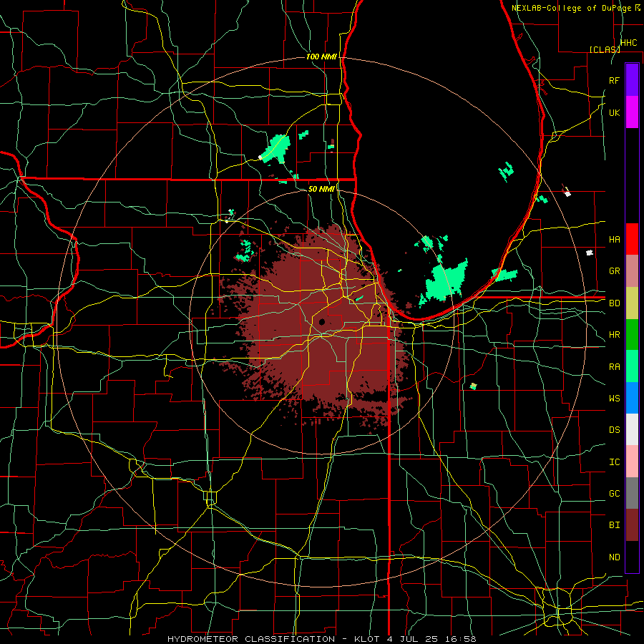
Task: Click the DS legend label
Action: pos(614,430)
